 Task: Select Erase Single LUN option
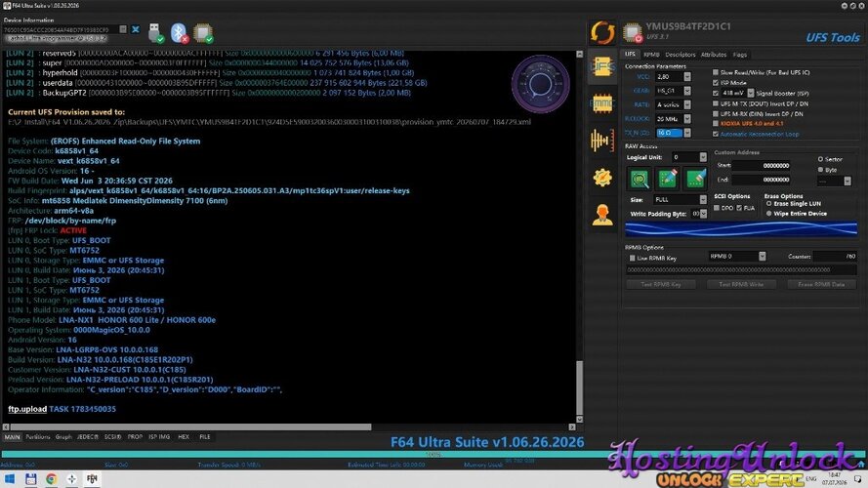[769, 204]
